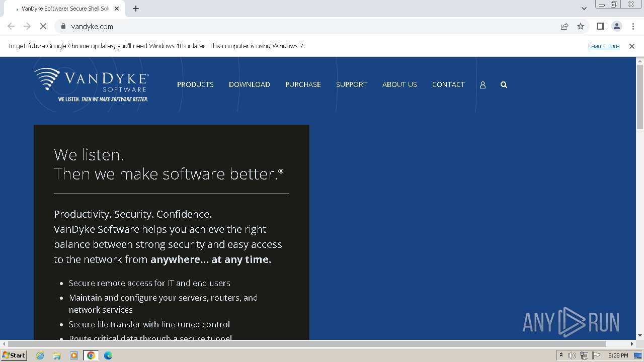This screenshot has width=644, height=362.
Task: Click bullet "Secure remote access for IT and end users"
Action: click(149, 283)
